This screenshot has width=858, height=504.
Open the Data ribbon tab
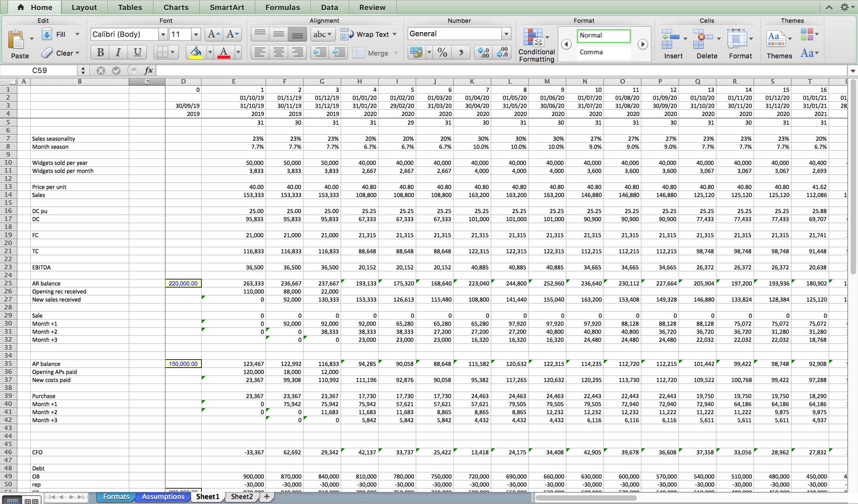(x=329, y=7)
